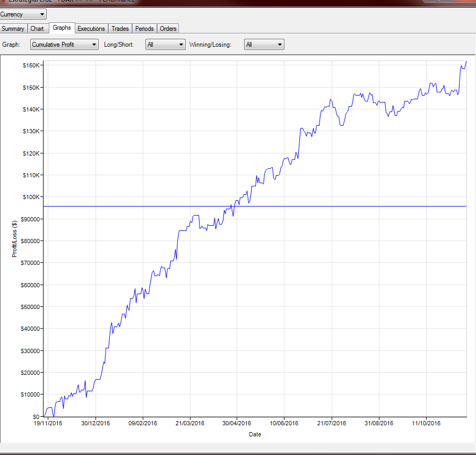Switch to the Chart tab
Image resolution: width=476 pixels, height=455 pixels.
click(37, 29)
